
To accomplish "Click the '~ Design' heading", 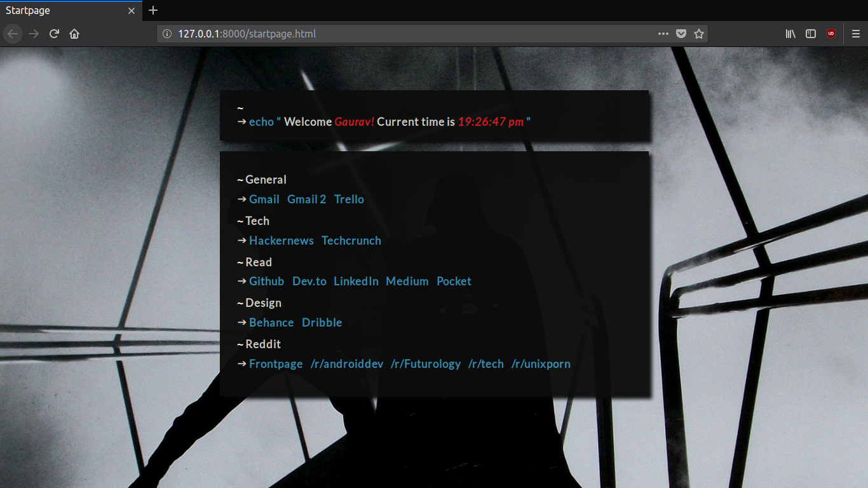I will pos(259,302).
